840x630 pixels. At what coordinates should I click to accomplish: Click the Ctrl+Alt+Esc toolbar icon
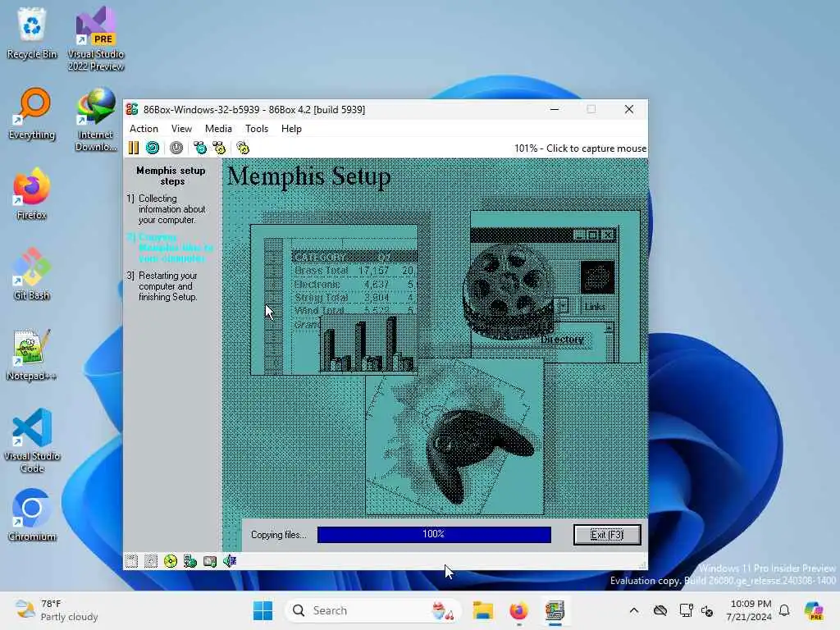219,148
